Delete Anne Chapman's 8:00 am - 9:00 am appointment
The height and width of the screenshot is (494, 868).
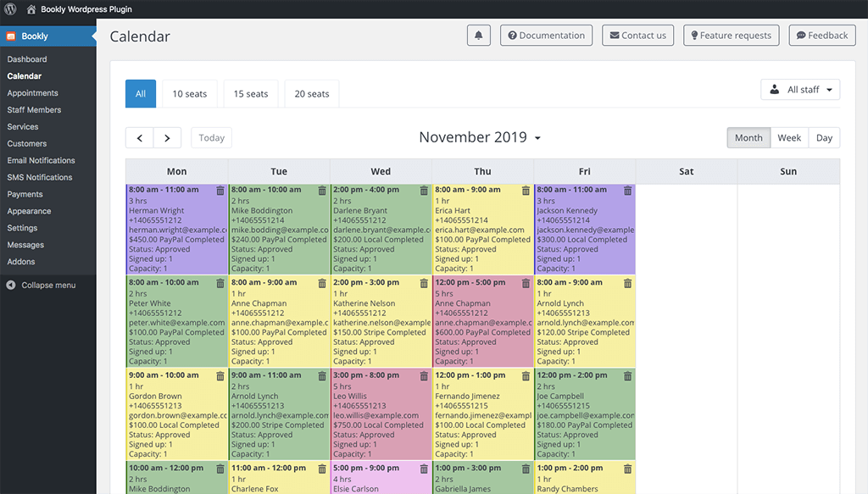tap(321, 283)
